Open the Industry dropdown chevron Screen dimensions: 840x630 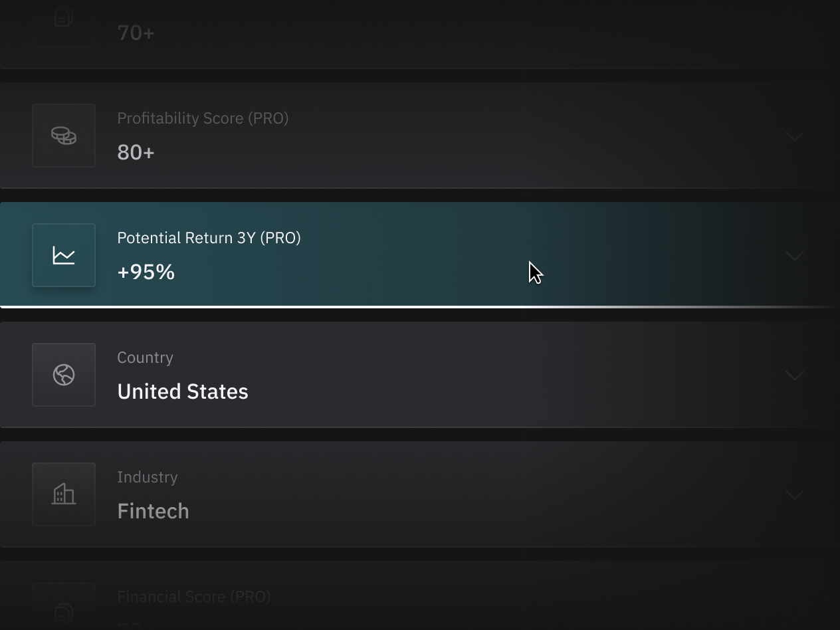click(x=794, y=494)
